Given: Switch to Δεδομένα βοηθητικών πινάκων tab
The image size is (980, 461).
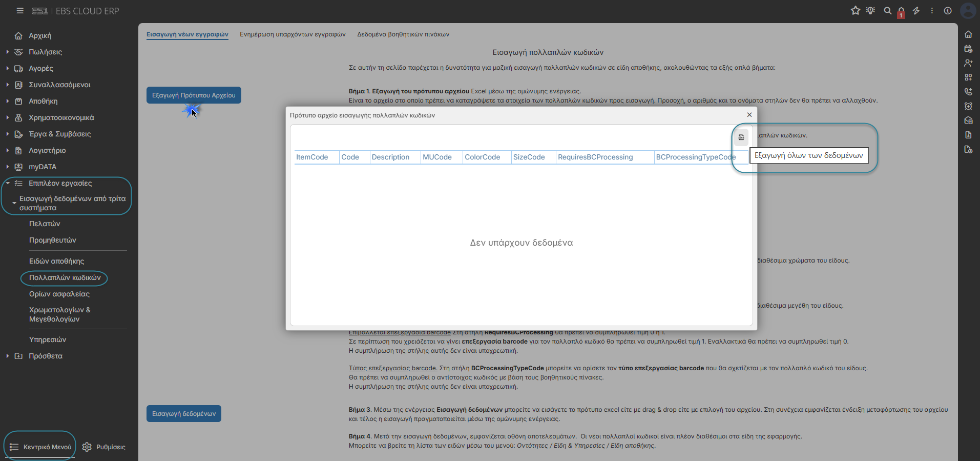Looking at the screenshot, I should [x=403, y=34].
